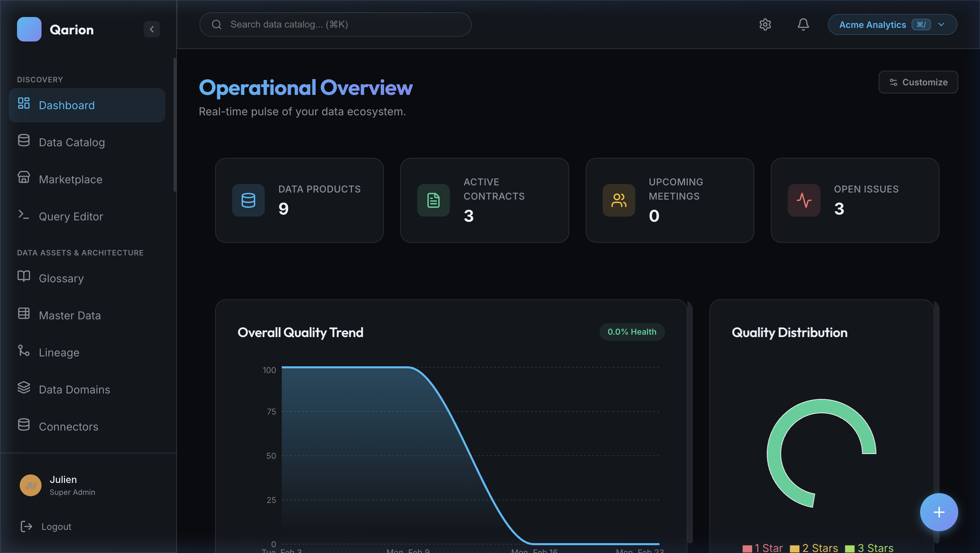The width and height of the screenshot is (980, 553).
Task: Manage Connectors
Action: click(68, 426)
